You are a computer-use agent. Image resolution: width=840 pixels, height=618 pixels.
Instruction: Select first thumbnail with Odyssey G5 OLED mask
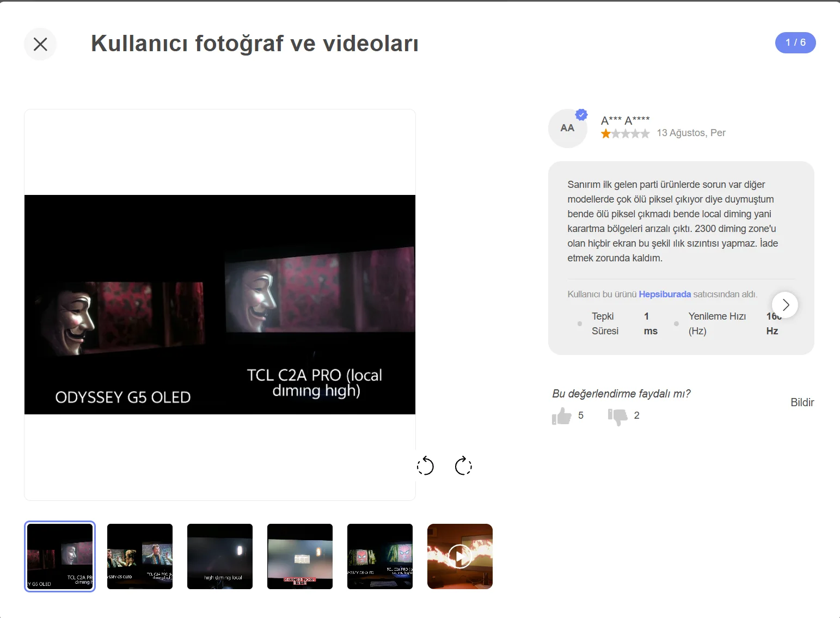60,556
